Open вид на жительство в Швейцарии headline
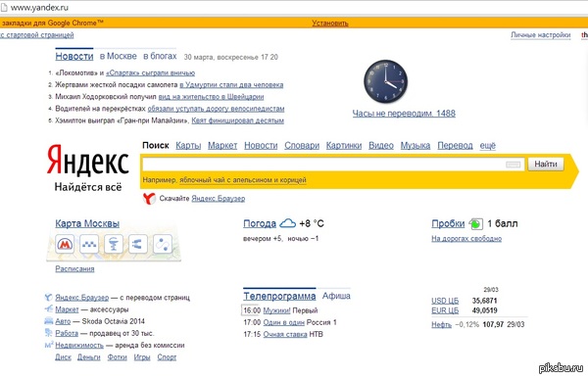This screenshot has height=379, width=588. (x=211, y=97)
